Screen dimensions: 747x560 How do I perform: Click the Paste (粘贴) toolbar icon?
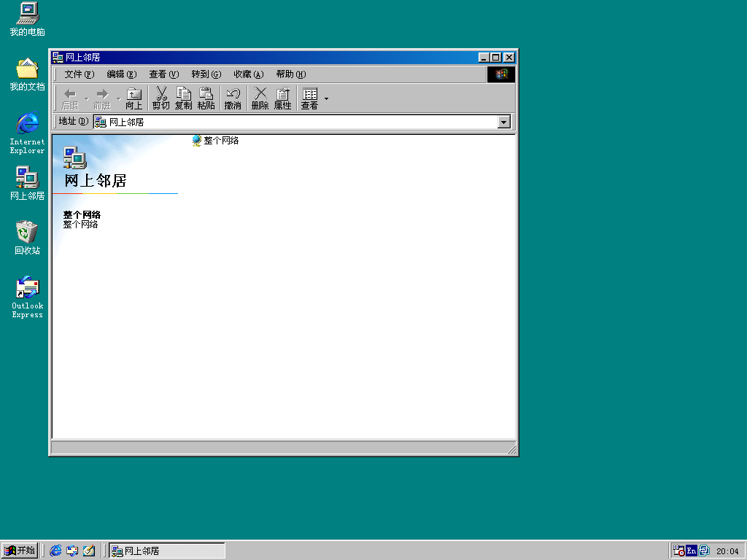tap(206, 98)
